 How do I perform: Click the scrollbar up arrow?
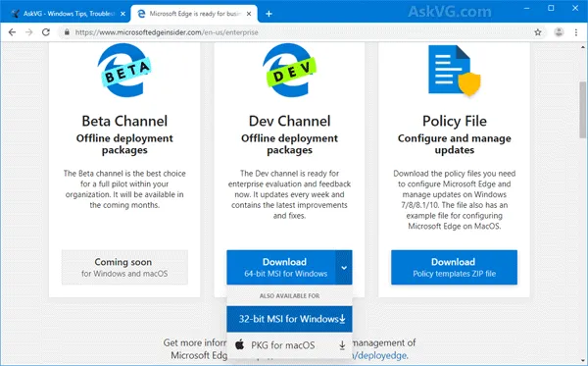[583, 47]
